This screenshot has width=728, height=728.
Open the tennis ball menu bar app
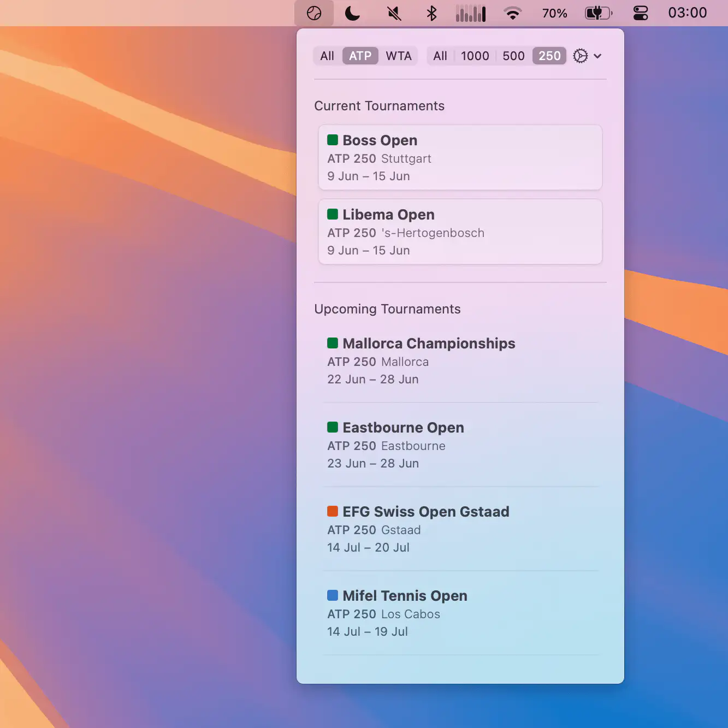point(314,13)
